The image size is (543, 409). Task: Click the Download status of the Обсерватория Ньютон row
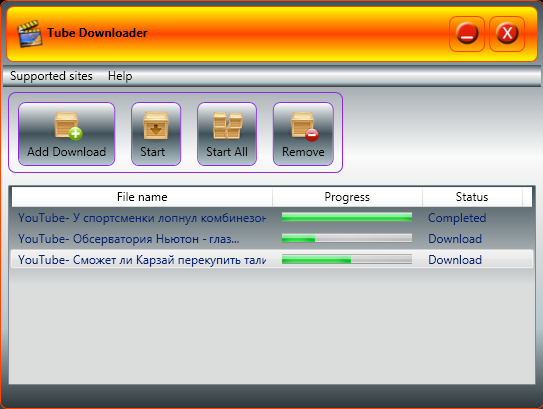[455, 239]
